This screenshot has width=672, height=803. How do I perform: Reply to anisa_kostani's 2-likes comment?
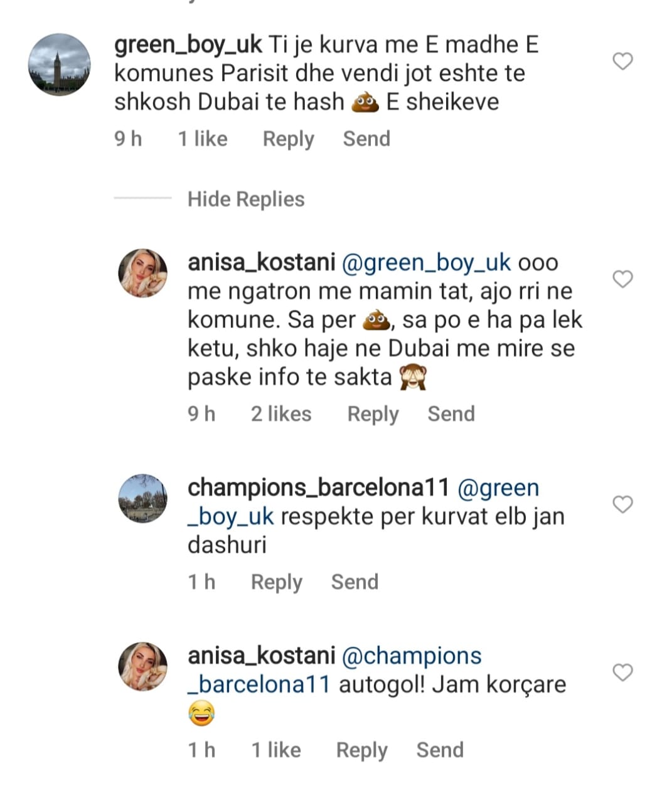pyautogui.click(x=373, y=414)
